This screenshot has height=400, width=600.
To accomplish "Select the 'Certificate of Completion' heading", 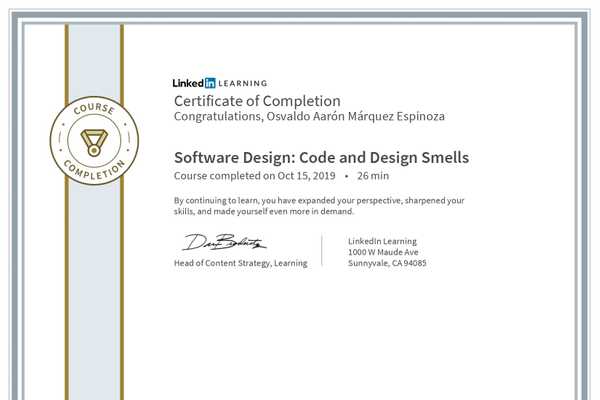I will [x=257, y=101].
